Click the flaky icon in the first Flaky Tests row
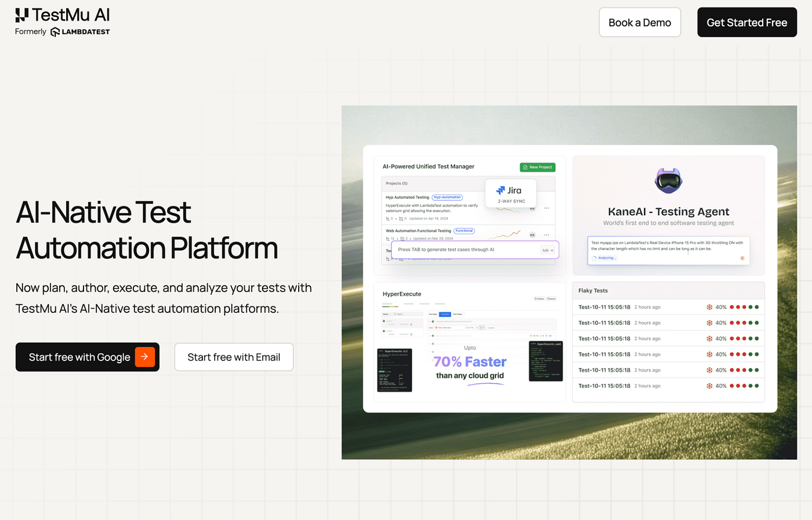812x520 pixels. coord(709,307)
